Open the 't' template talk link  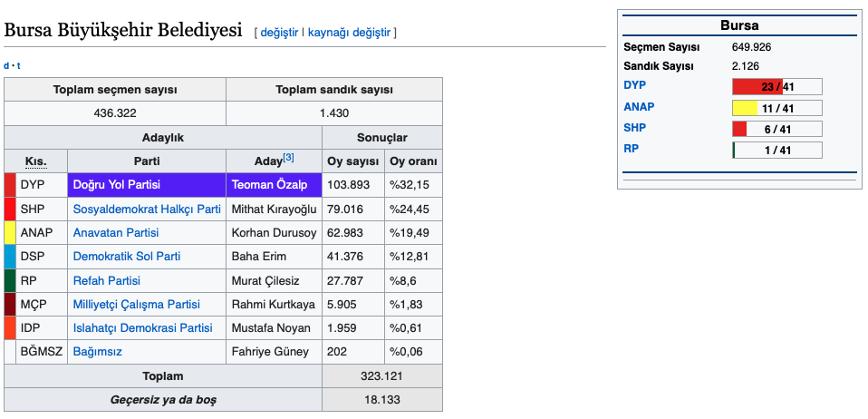17,65
